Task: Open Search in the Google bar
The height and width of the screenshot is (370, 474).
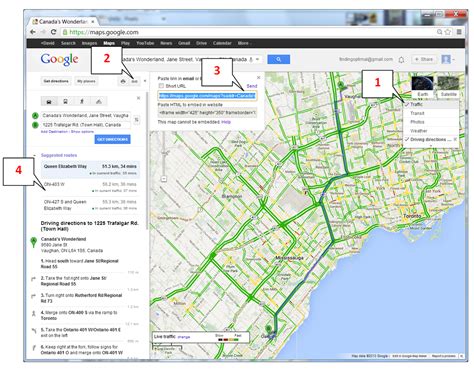Action: pos(68,43)
